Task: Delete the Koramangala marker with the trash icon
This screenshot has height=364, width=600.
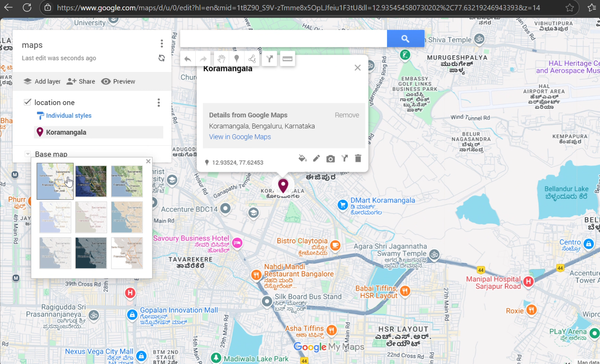Action: coord(358,158)
